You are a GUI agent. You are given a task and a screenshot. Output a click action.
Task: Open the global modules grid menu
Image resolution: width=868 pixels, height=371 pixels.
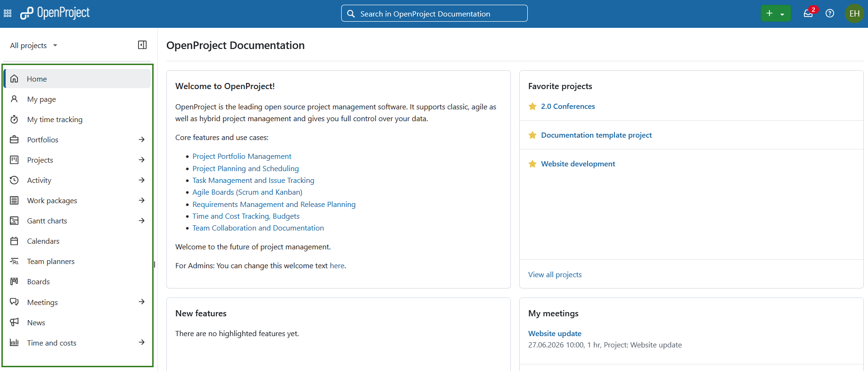pyautogui.click(x=8, y=14)
